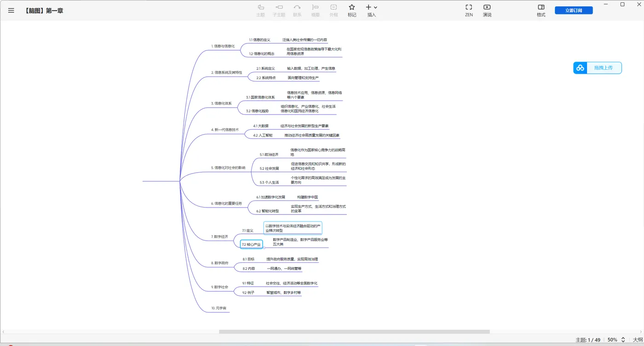Screen dimensions: 644x346
Task: Select subtopic 5.2 社会发展
Action: click(x=269, y=168)
